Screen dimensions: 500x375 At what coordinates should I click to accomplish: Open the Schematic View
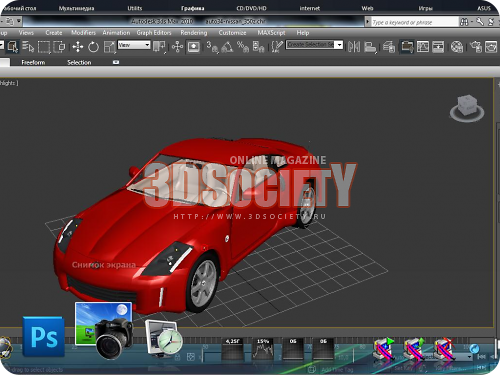tap(438, 47)
